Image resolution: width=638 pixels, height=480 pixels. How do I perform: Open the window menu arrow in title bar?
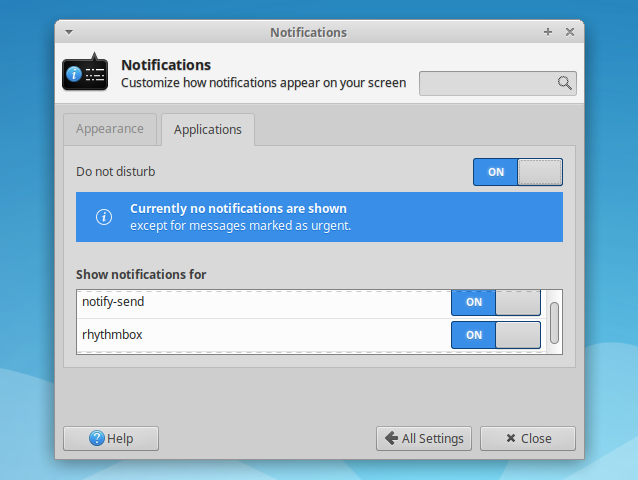(x=69, y=32)
